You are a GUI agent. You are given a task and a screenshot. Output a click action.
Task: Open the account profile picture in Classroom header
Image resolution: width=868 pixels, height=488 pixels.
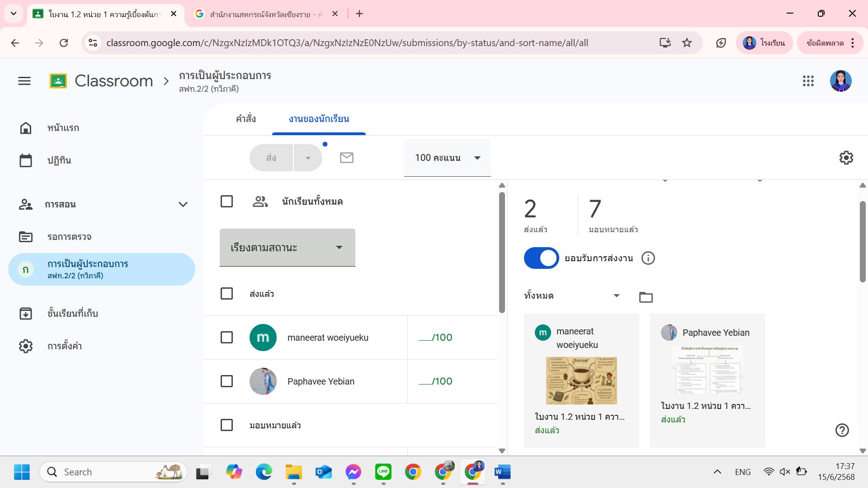(841, 81)
